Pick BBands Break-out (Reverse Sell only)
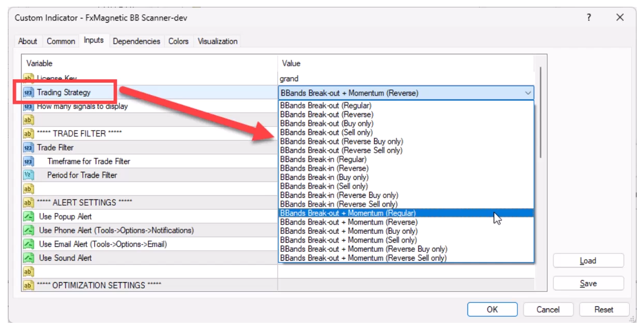The width and height of the screenshot is (644, 330). point(406,151)
